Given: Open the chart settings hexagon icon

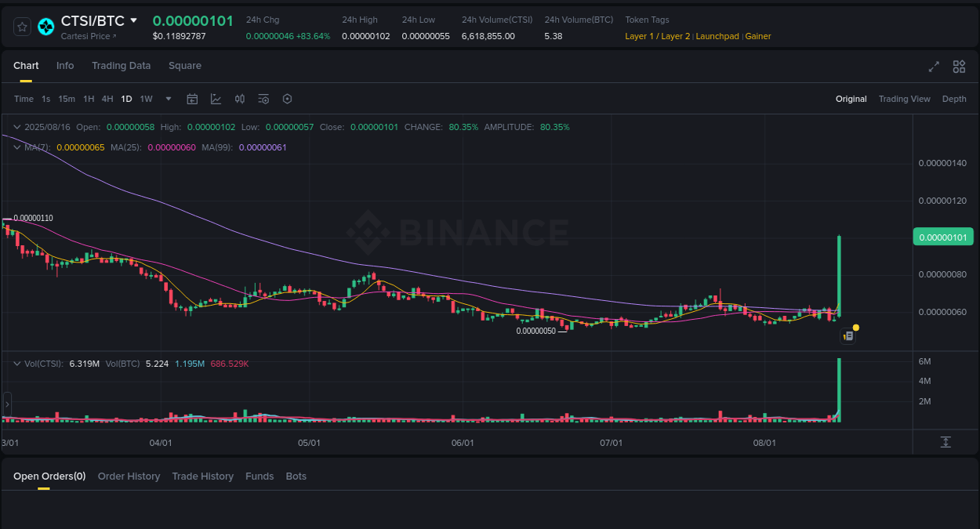Looking at the screenshot, I should click(x=287, y=99).
